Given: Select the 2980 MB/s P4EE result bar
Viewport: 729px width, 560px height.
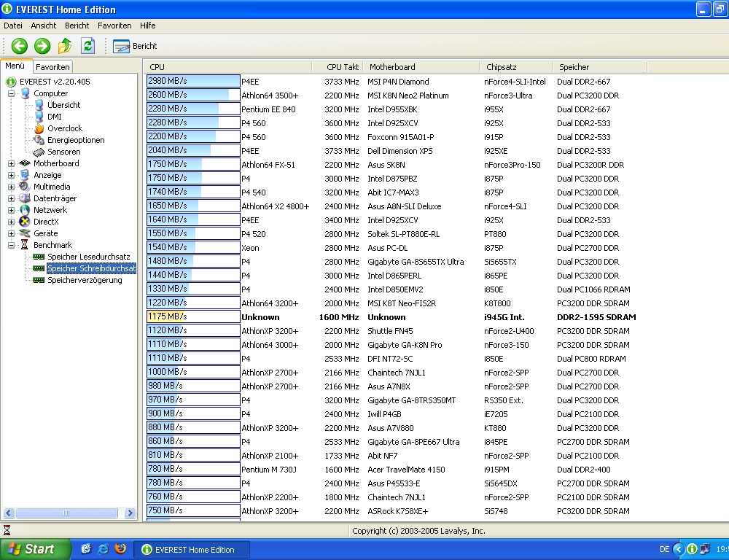Looking at the screenshot, I should tap(193, 82).
